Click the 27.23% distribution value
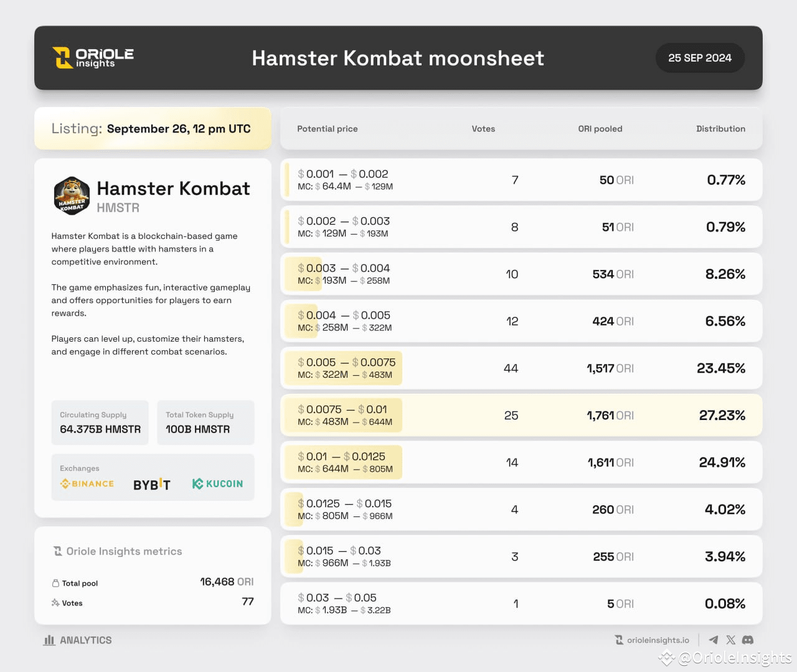This screenshot has width=797, height=672. pos(722,415)
